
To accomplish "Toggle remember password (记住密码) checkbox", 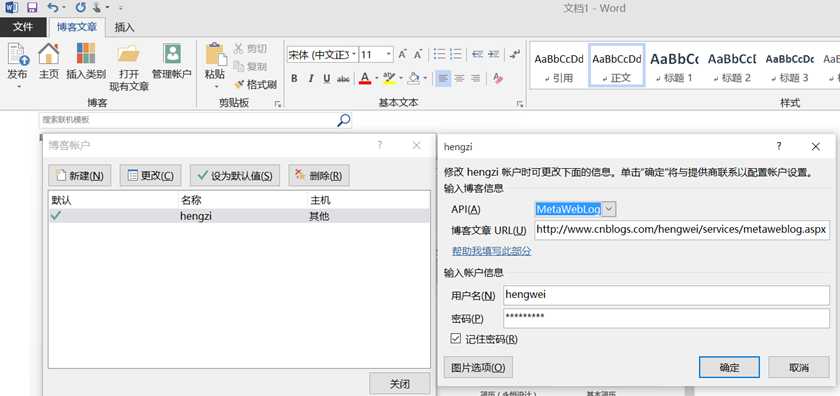I will (x=456, y=339).
